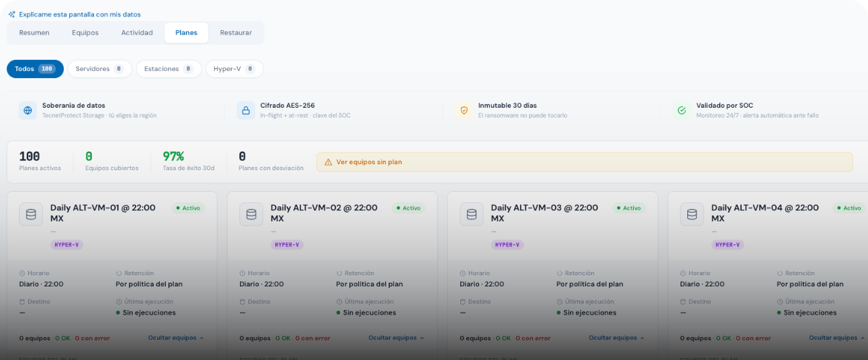This screenshot has width=868, height=360.
Task: Open the Restaurar tab
Action: pyautogui.click(x=236, y=33)
